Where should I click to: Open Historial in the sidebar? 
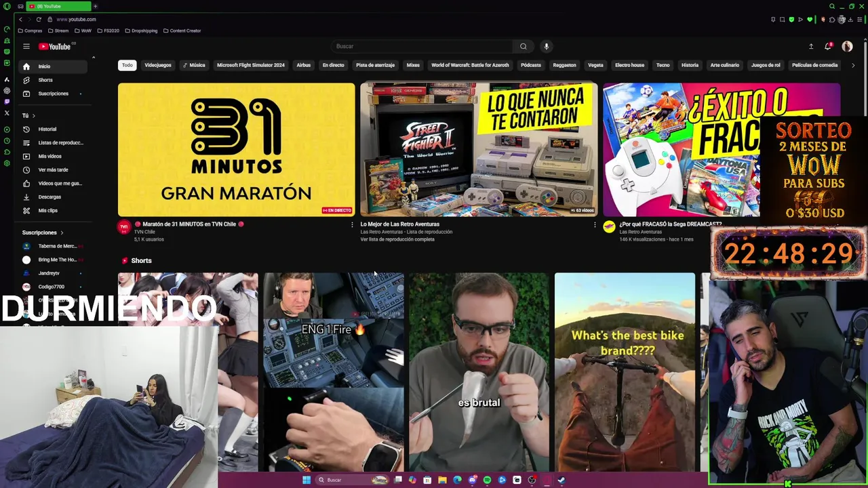pos(54,129)
